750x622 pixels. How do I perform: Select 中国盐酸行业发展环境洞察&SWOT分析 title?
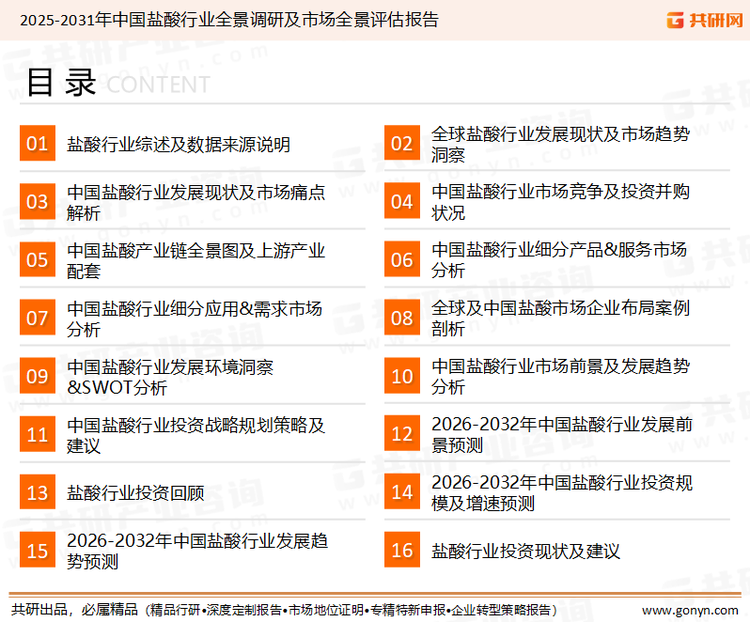[x=170, y=377]
